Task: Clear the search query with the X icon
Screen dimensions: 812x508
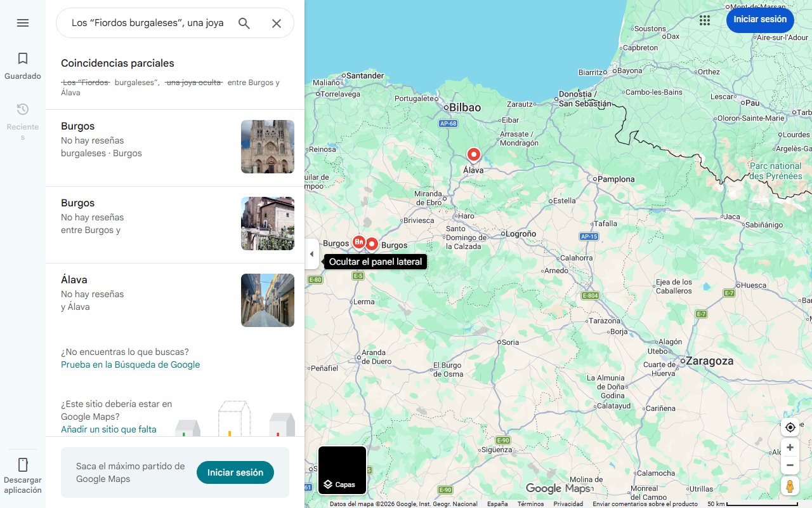Action: tap(277, 22)
